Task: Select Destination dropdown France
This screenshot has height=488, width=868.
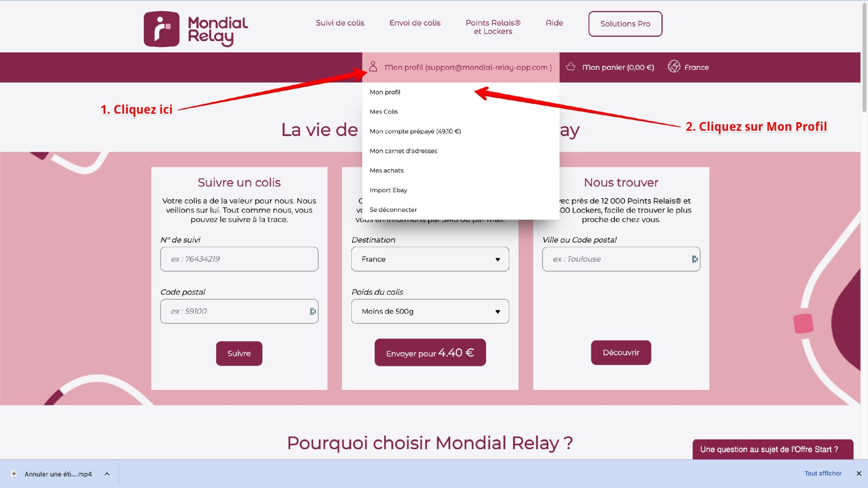Action: coord(429,259)
